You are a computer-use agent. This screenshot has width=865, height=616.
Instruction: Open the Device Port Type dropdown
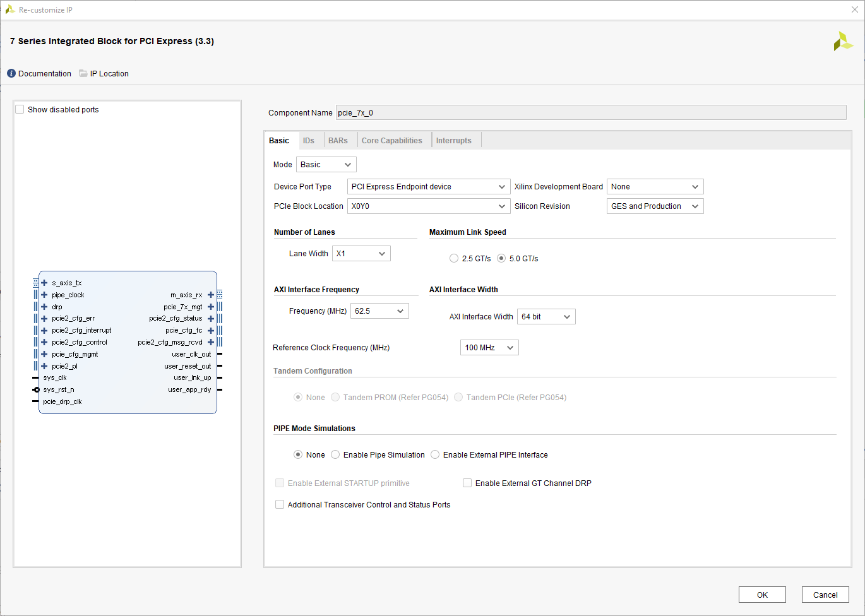[428, 186]
